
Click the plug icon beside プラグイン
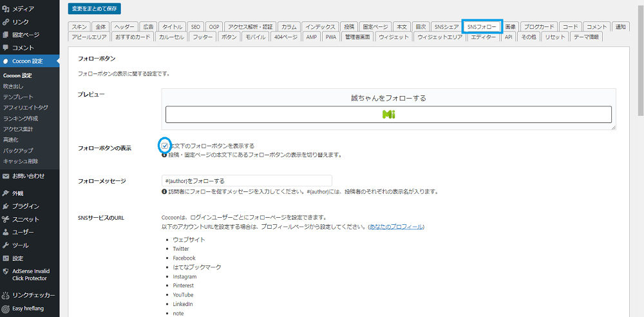[5, 206]
